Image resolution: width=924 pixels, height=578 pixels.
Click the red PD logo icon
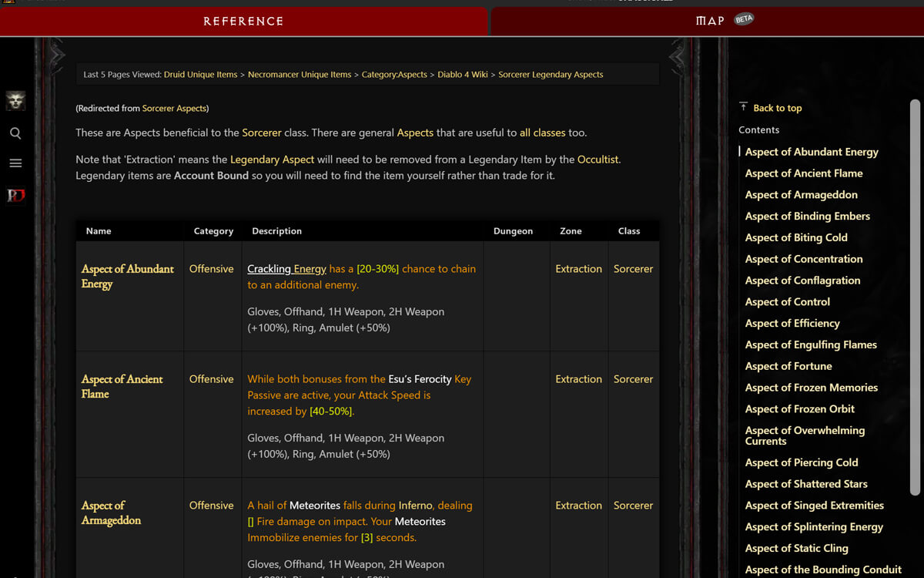coord(15,196)
